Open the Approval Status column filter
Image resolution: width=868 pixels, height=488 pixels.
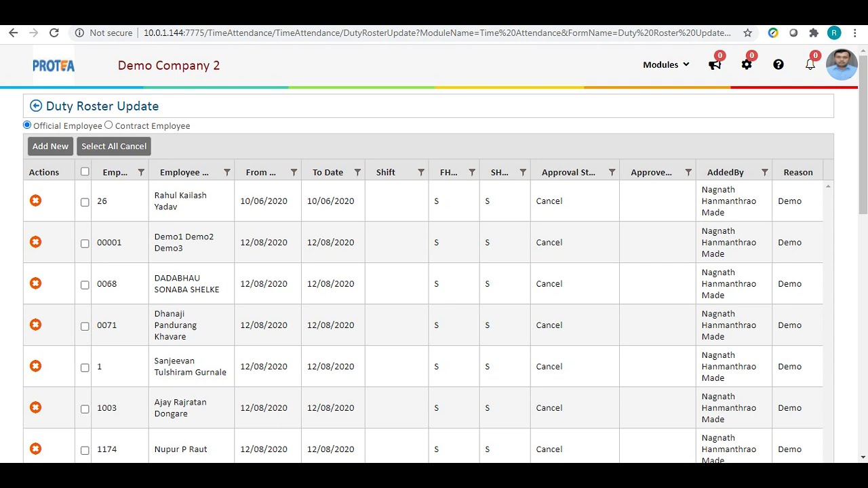tap(612, 172)
